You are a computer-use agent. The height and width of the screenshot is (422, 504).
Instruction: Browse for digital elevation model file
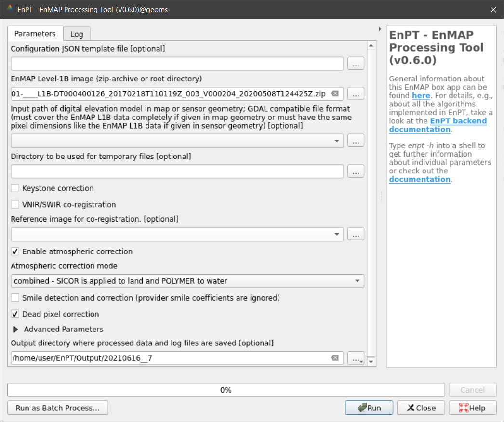(356, 141)
